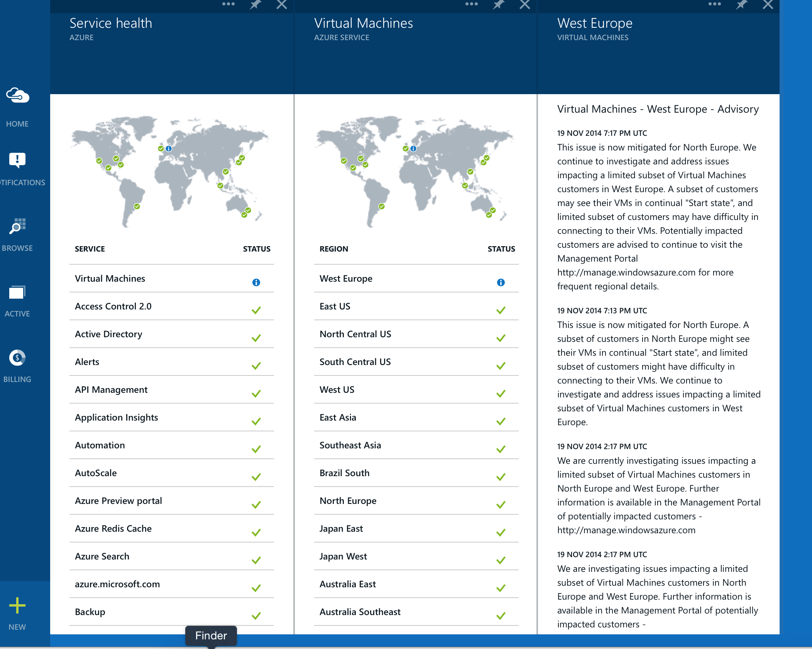Select the Access Control 2.0 row
This screenshot has height=649, width=812.
172,306
